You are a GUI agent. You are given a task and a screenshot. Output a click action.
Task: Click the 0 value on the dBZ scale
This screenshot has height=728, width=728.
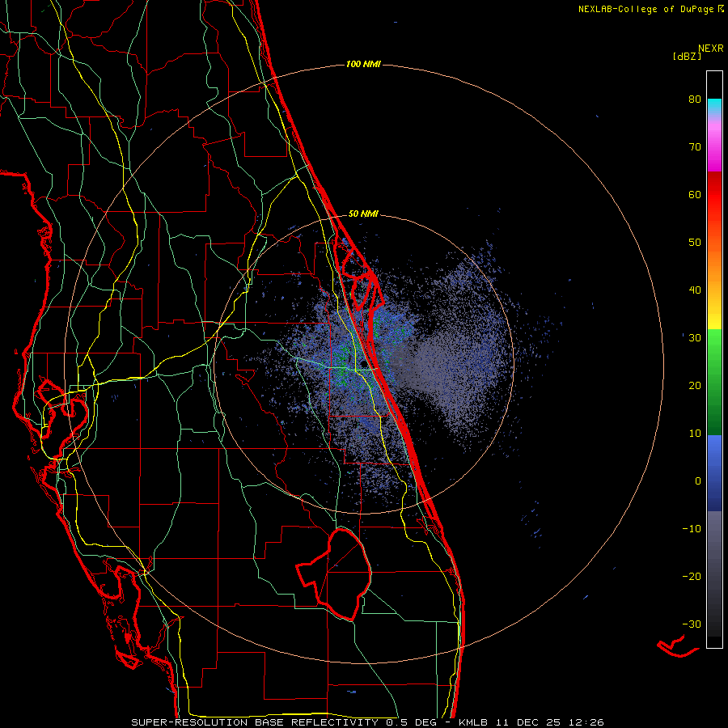click(698, 481)
